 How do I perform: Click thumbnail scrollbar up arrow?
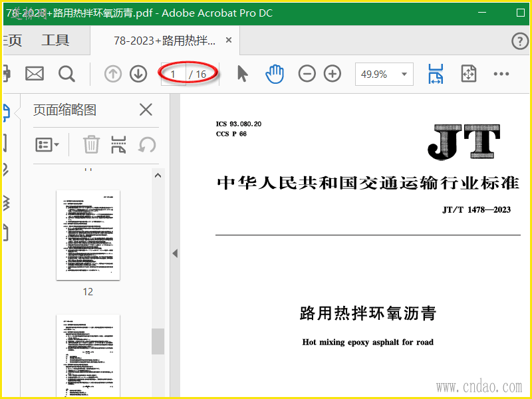[x=158, y=176]
